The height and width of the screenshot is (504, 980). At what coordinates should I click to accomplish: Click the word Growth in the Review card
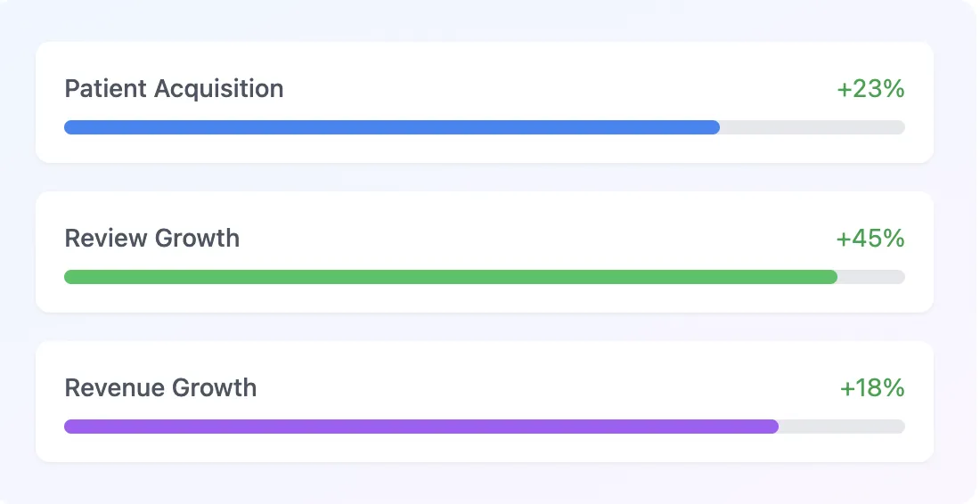coord(197,238)
